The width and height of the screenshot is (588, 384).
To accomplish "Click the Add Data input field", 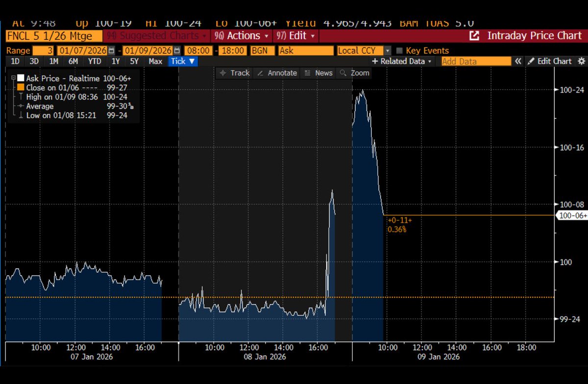I will (476, 61).
